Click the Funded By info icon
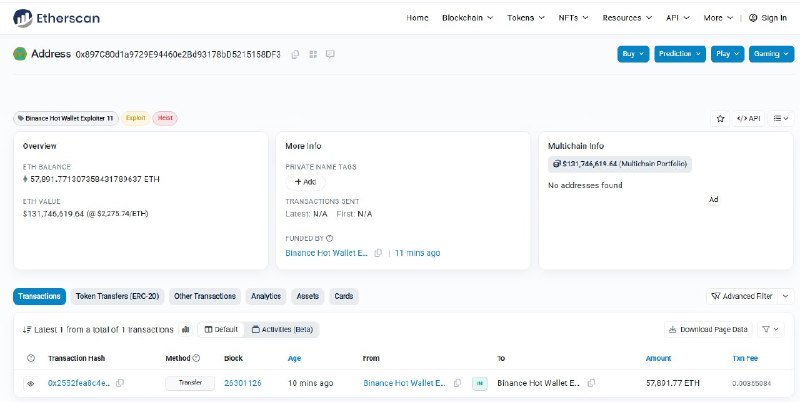800x402 pixels. coord(330,238)
